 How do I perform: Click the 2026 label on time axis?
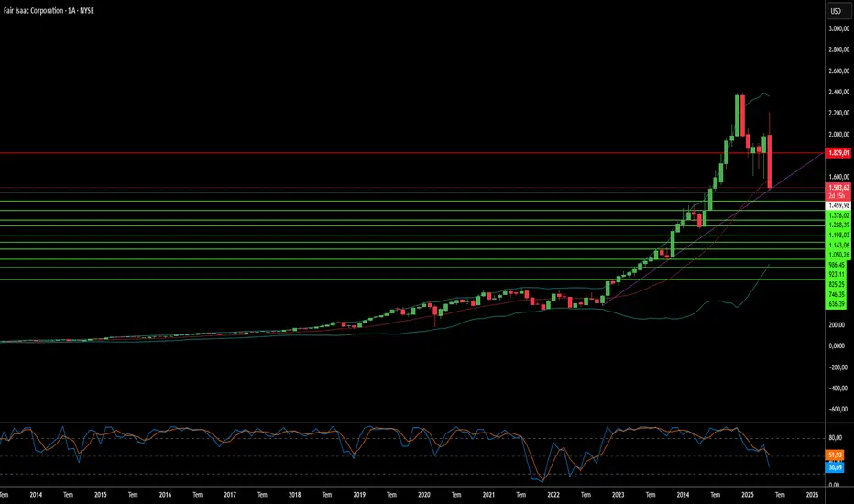coord(812,495)
